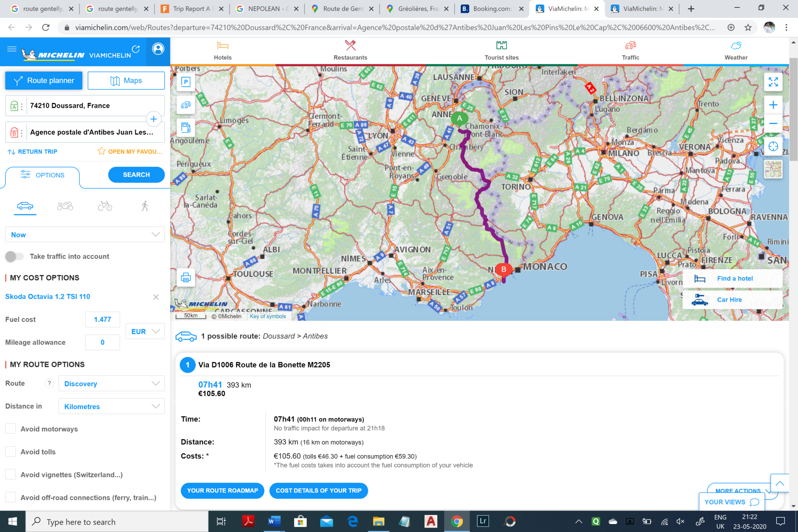Zoom in the map with plus icon
The height and width of the screenshot is (532, 798).
point(773,105)
